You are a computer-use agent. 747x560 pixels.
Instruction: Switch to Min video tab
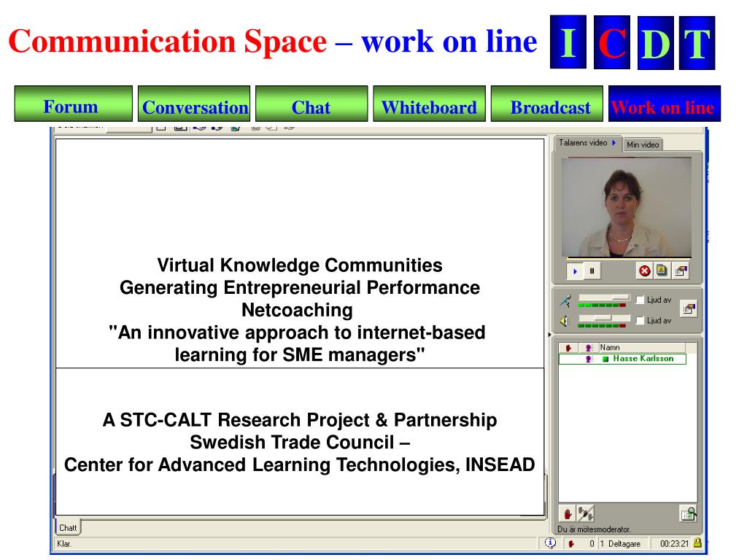point(643,144)
